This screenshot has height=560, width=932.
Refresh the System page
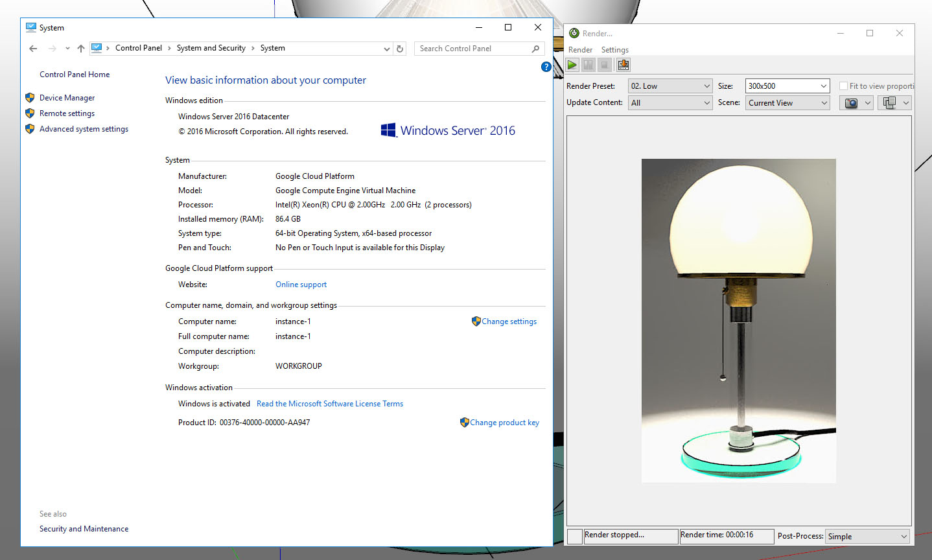click(x=400, y=49)
